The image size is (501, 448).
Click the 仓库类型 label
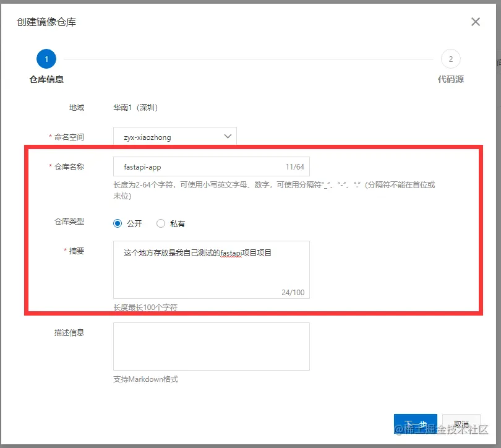click(x=69, y=221)
